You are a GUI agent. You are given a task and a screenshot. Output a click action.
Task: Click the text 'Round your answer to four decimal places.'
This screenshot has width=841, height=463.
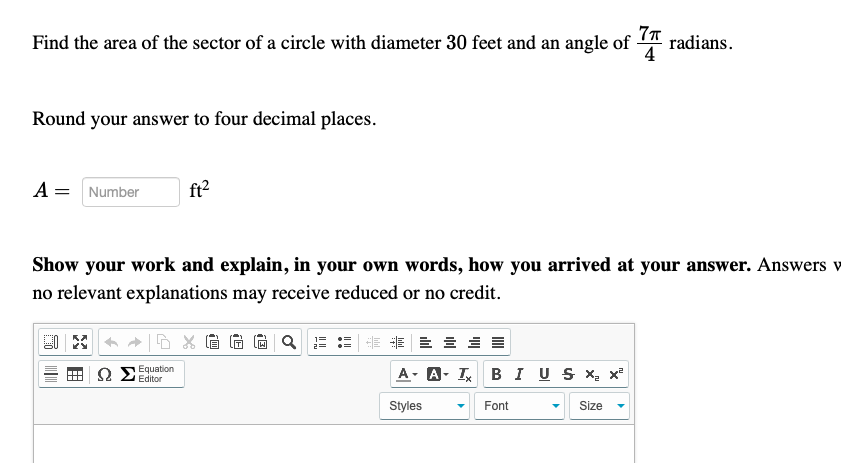click(x=204, y=119)
